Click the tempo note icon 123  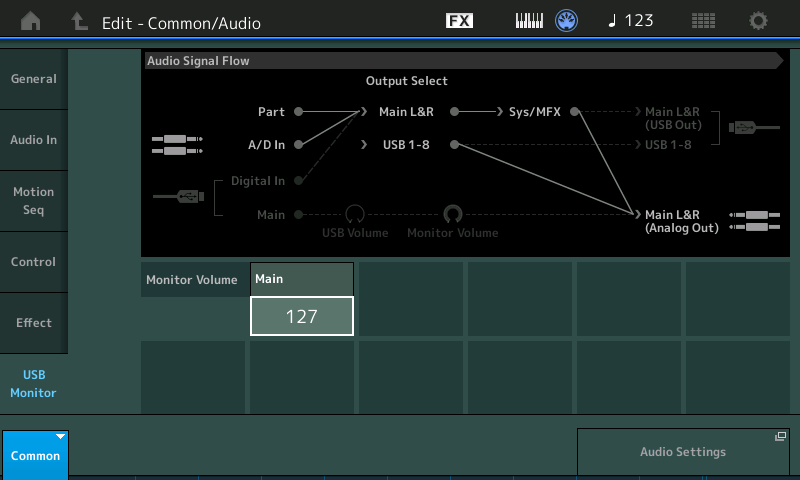click(631, 21)
